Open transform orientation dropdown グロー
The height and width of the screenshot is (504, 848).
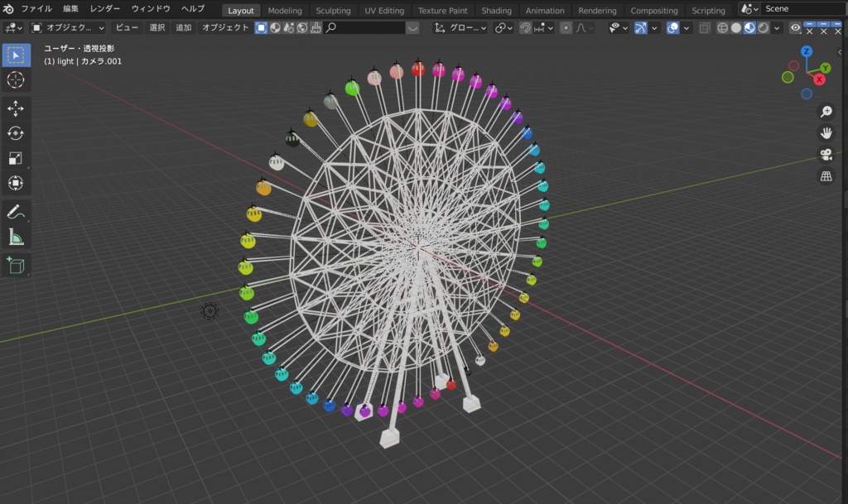click(x=460, y=27)
